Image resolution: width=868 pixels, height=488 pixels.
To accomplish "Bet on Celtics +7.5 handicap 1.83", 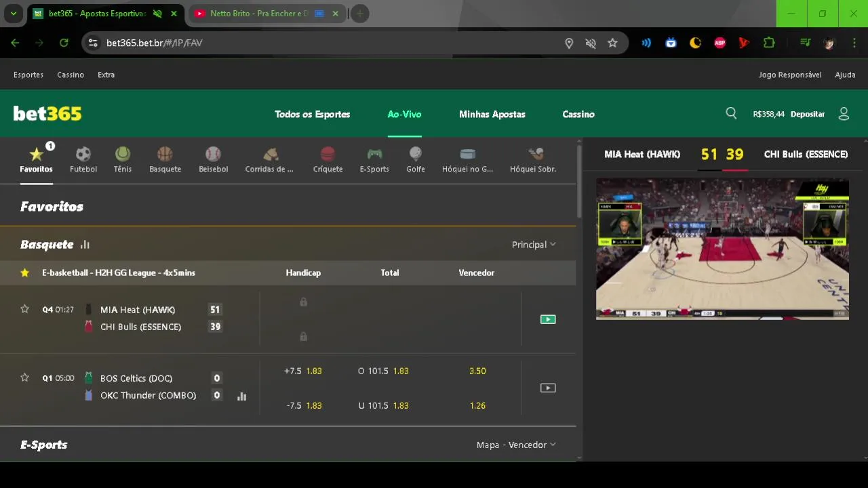I will [303, 371].
